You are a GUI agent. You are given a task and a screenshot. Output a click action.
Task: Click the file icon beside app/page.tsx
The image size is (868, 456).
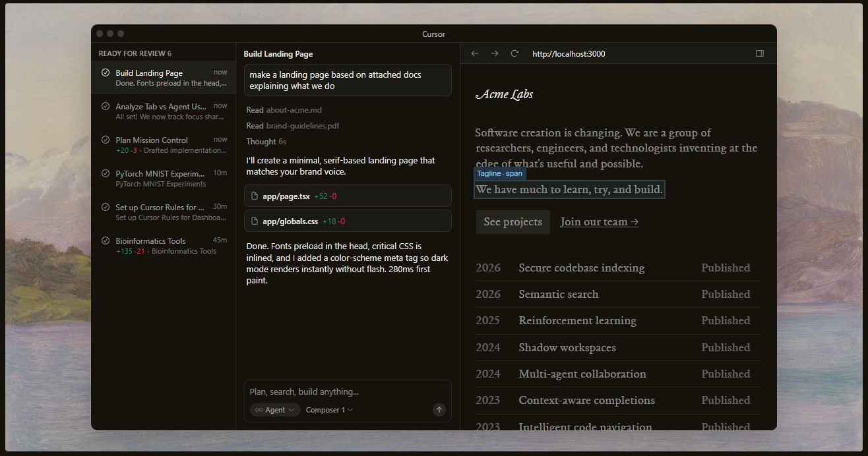pos(255,196)
